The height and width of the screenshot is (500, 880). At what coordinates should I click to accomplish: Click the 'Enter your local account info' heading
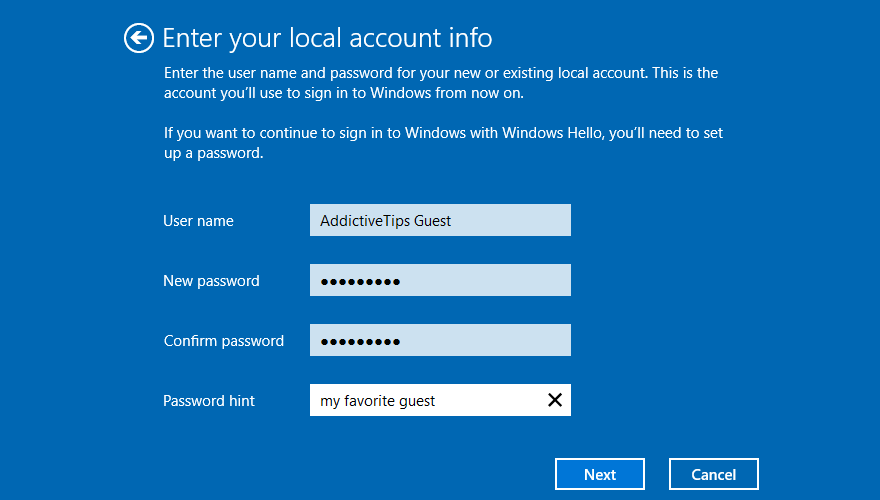[327, 38]
